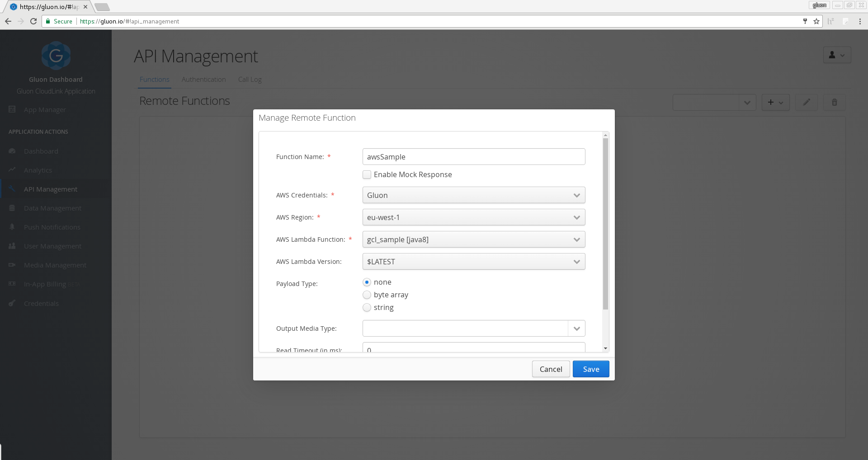Click the Read Timeout input field

click(474, 347)
